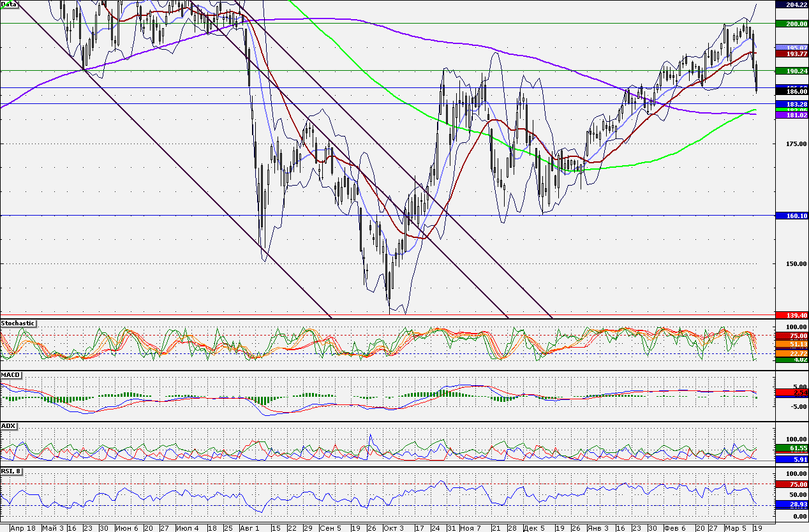Click the red 139.40 price tag
The width and height of the screenshot is (809, 532).
click(791, 316)
